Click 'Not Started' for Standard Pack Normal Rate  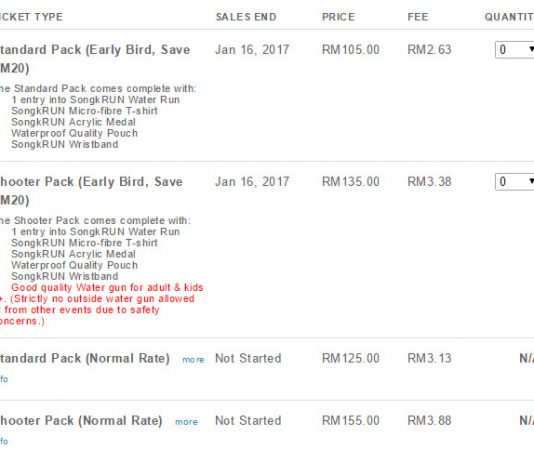[x=248, y=359]
